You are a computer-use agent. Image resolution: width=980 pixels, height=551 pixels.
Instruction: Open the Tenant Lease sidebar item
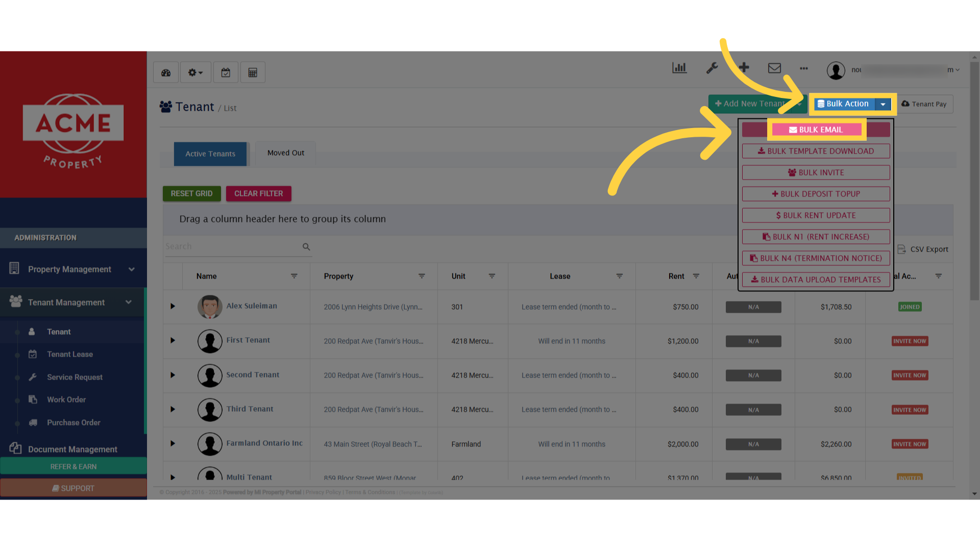click(x=70, y=354)
